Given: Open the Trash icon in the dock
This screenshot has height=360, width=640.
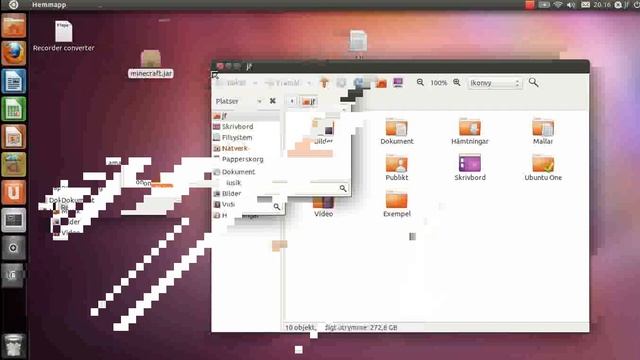Looking at the screenshot, I should point(14,345).
